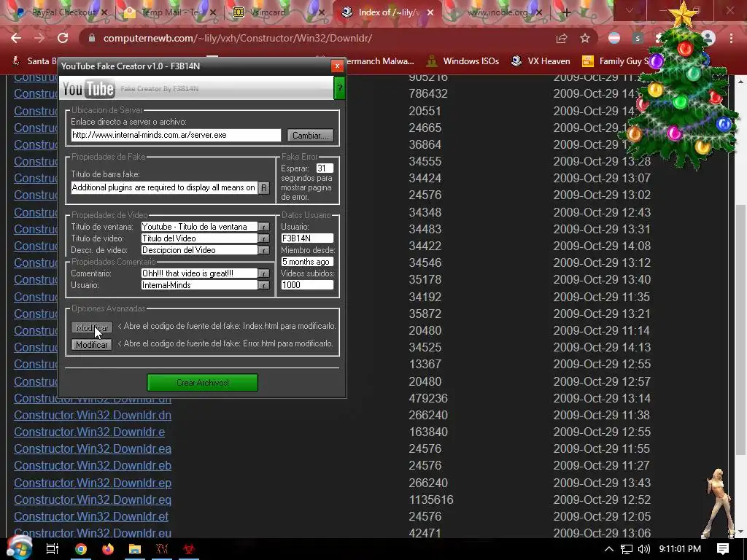
Task: Open the volume control in system tray
Action: (x=643, y=548)
